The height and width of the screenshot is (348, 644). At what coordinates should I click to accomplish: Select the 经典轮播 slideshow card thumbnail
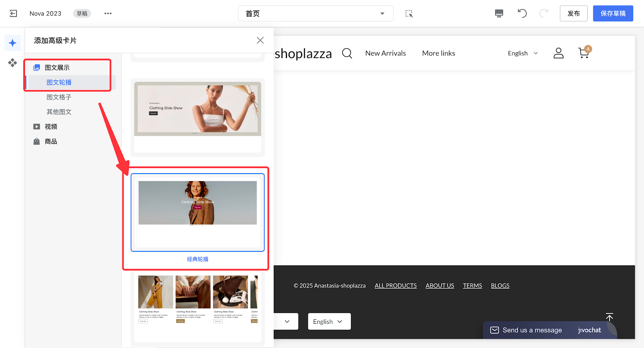coord(198,212)
